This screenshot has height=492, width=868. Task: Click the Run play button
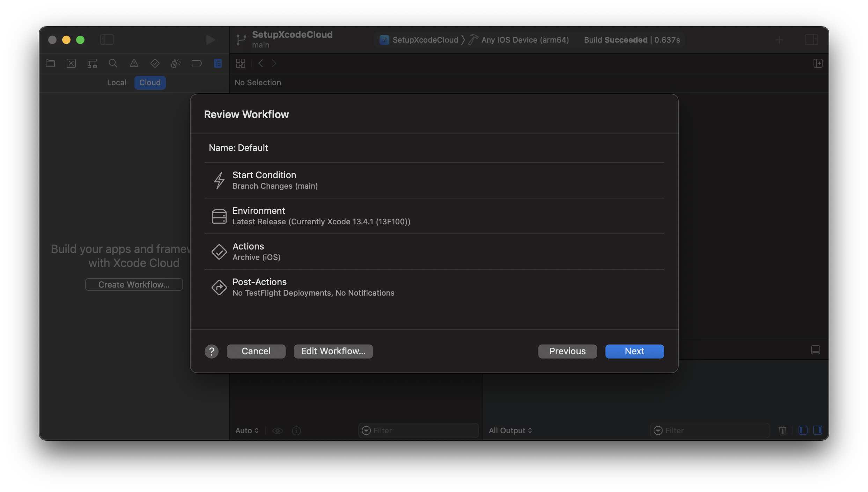click(x=211, y=39)
